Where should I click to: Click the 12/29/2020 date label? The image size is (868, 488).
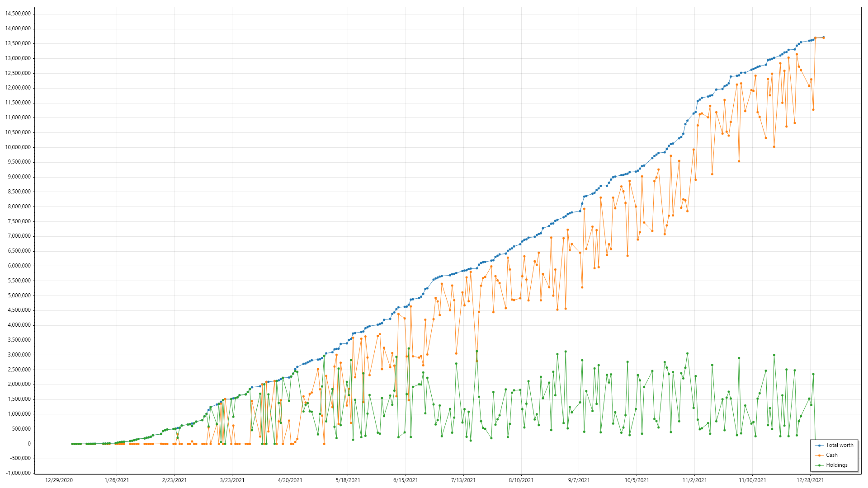tap(59, 480)
